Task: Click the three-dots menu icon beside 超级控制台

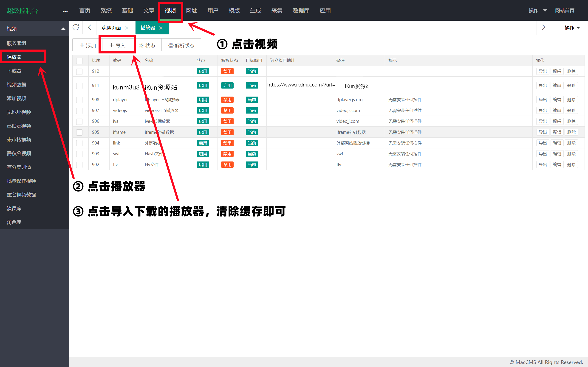Action: point(65,11)
